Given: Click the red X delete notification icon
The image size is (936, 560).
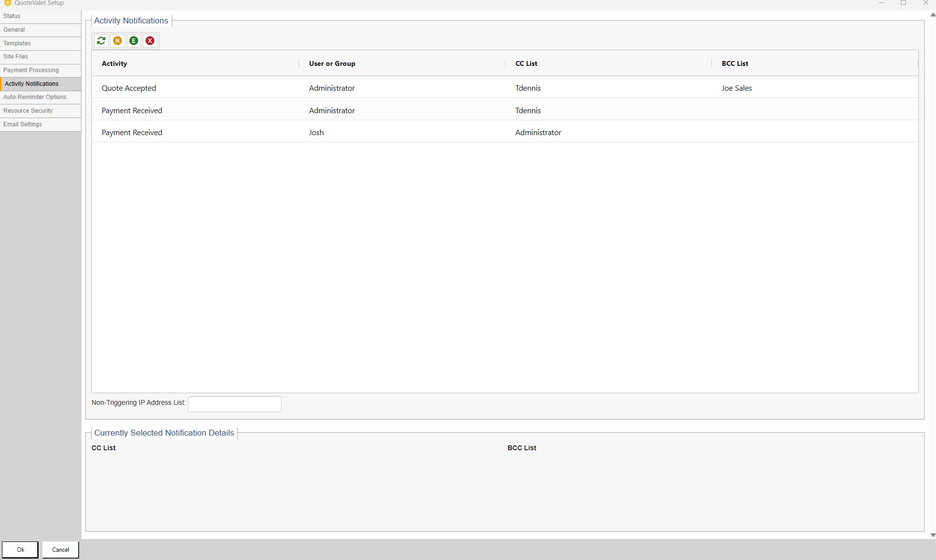Looking at the screenshot, I should coord(150,41).
